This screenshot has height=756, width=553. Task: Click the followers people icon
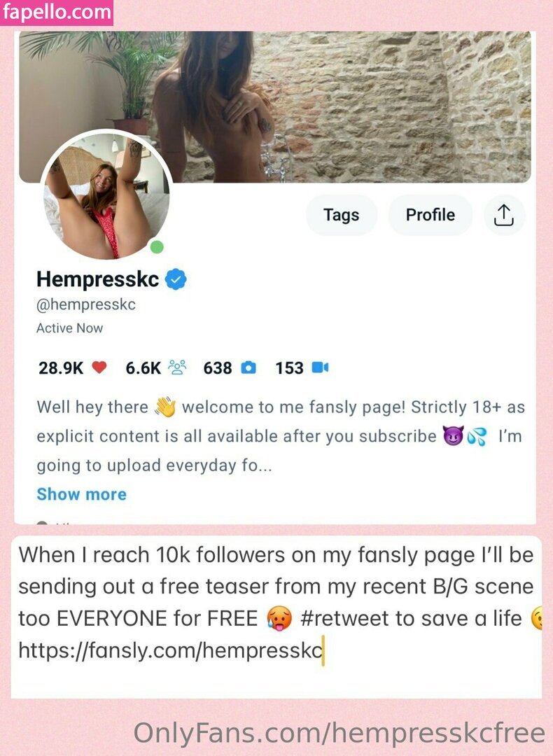click(177, 367)
